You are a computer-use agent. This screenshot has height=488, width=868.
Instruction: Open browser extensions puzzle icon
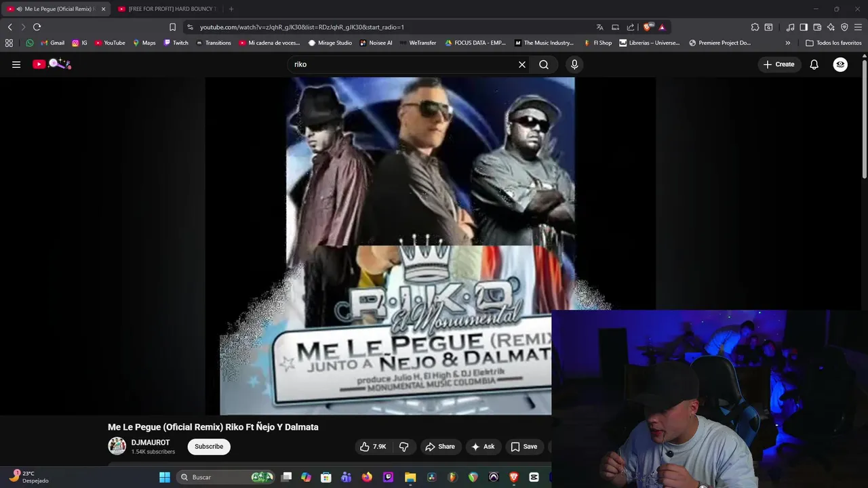(755, 27)
